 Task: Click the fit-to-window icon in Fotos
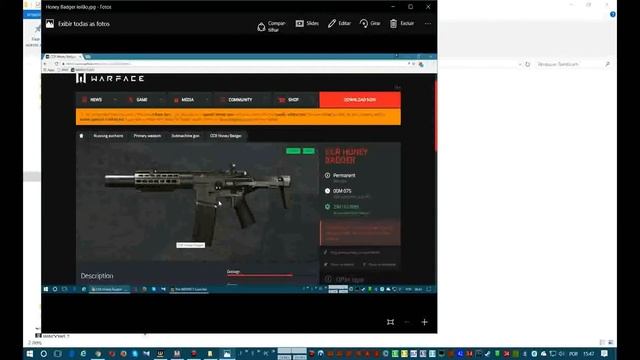(390, 322)
